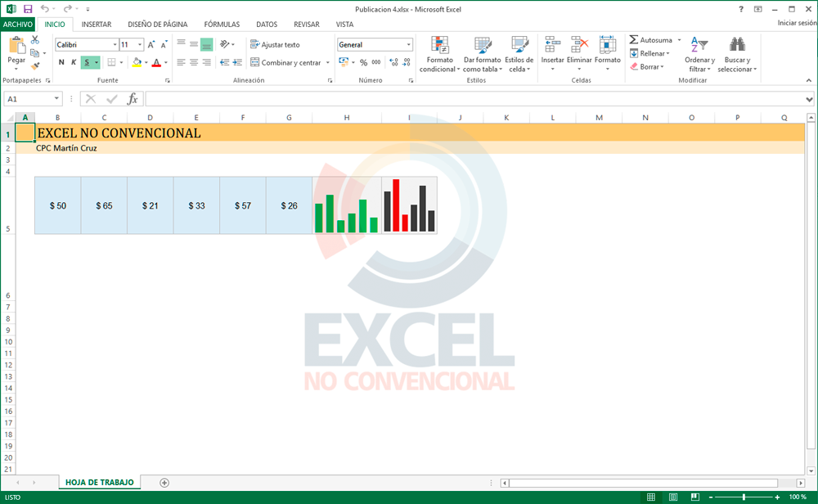Viewport: 818px width, 504px height.
Task: Click the Save floppy disk icon
Action: tap(27, 8)
